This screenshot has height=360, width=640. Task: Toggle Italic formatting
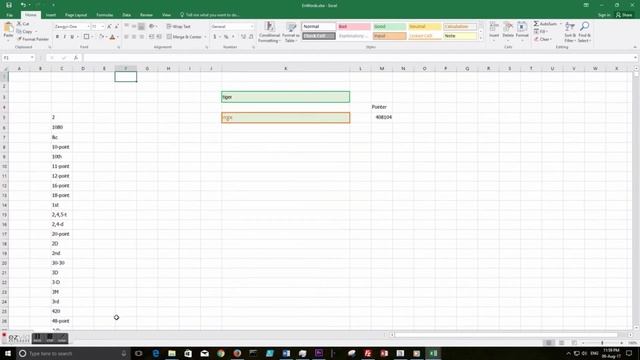(64, 37)
